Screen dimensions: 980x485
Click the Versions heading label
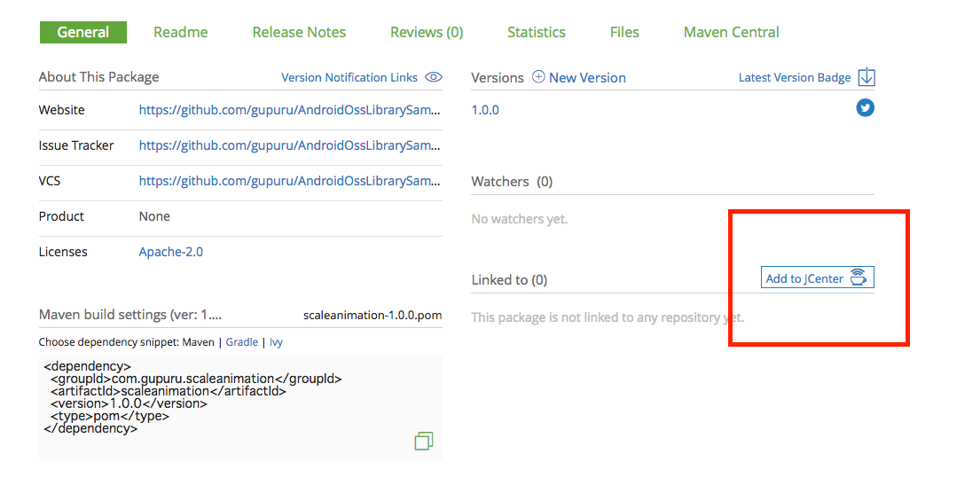click(x=498, y=77)
